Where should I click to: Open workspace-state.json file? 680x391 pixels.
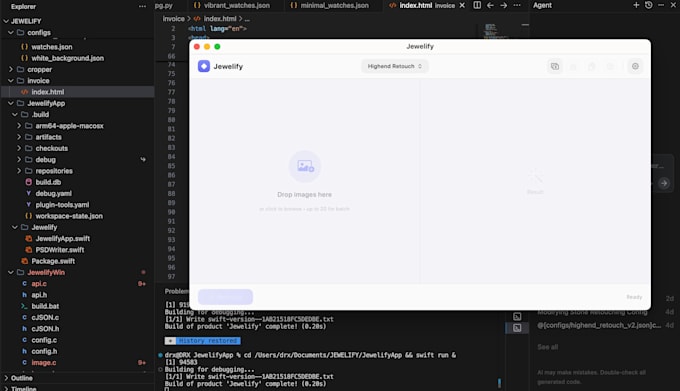pos(69,216)
